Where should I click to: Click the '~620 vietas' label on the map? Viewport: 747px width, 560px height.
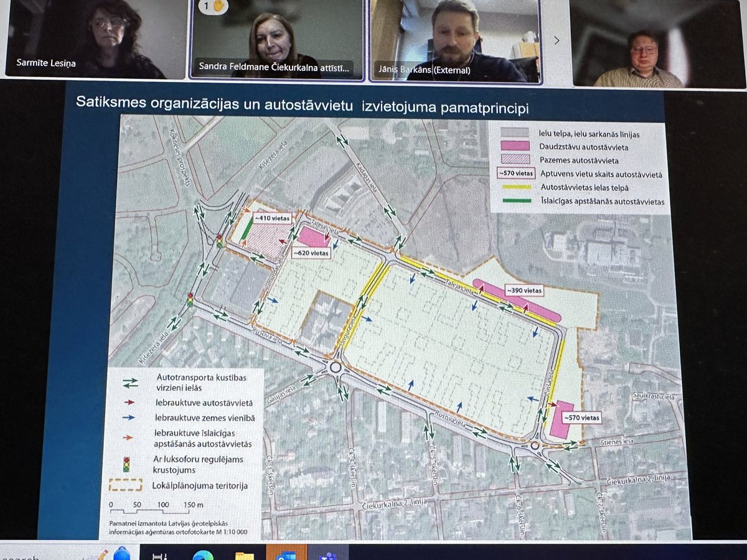[x=311, y=253]
